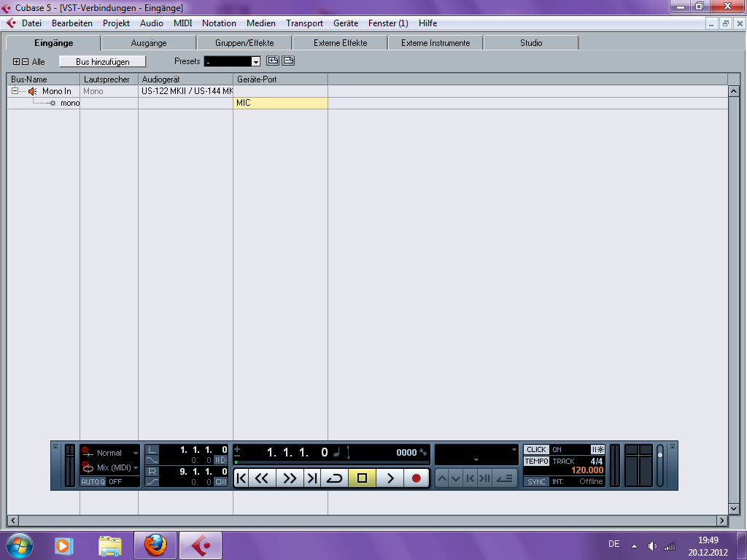The height and width of the screenshot is (560, 747).
Task: Open the Normal record mode dropdown
Action: [135, 453]
